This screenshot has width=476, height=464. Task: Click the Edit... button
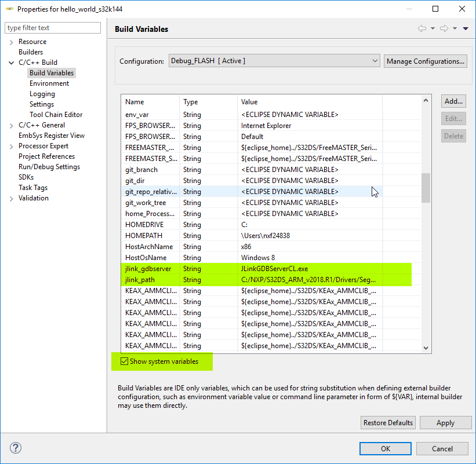453,119
